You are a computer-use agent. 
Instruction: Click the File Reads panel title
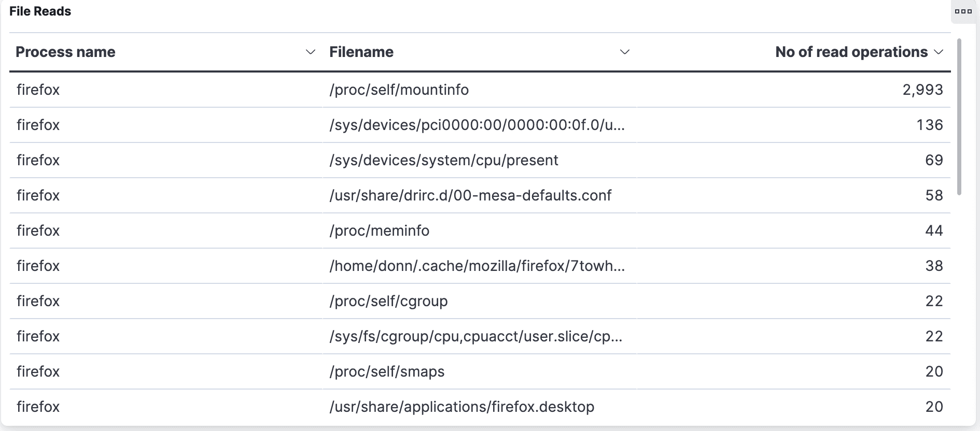coord(40,11)
